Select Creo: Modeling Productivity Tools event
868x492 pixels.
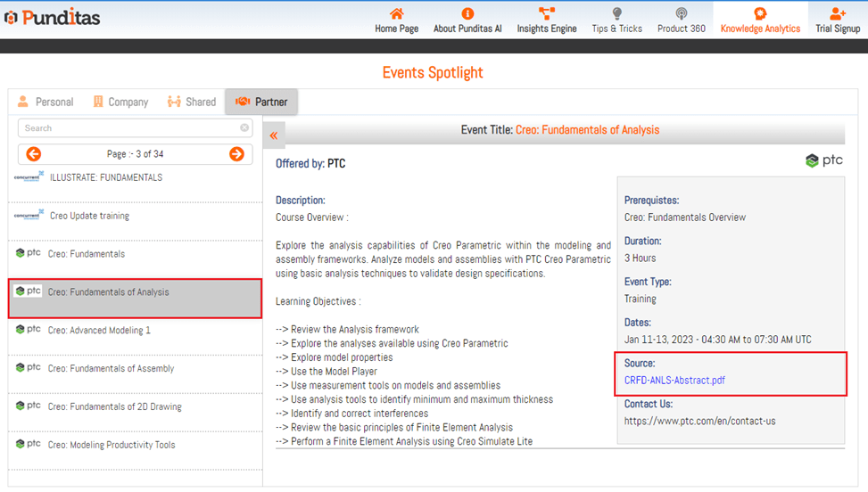(112, 445)
